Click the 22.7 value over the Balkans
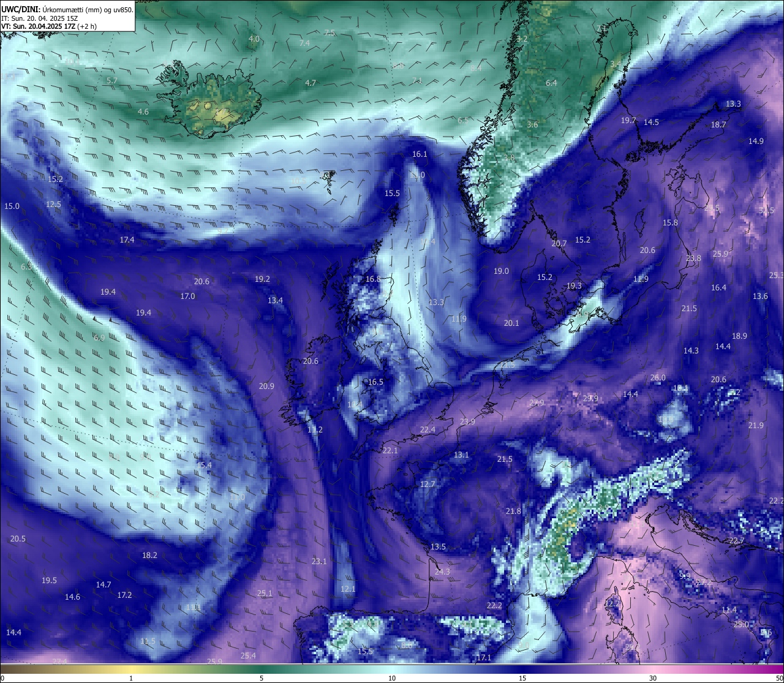Viewport: 784px width, 683px height. click(736, 541)
